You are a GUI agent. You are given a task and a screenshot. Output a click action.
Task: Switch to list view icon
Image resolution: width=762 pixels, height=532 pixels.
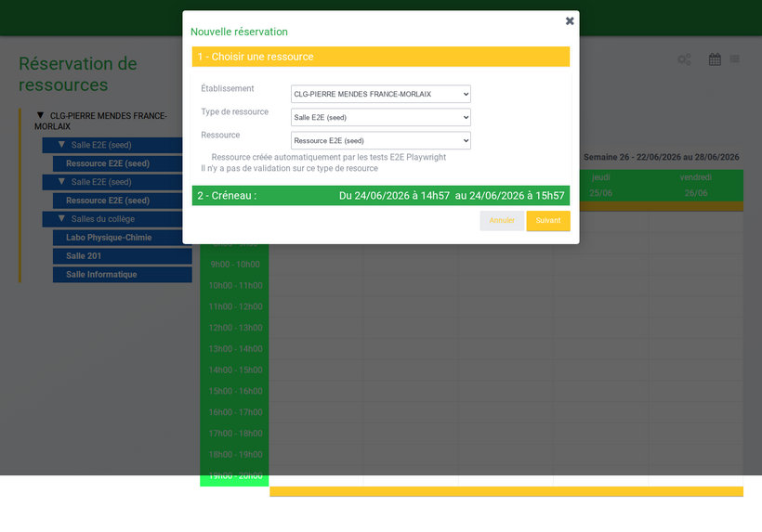[x=735, y=58]
